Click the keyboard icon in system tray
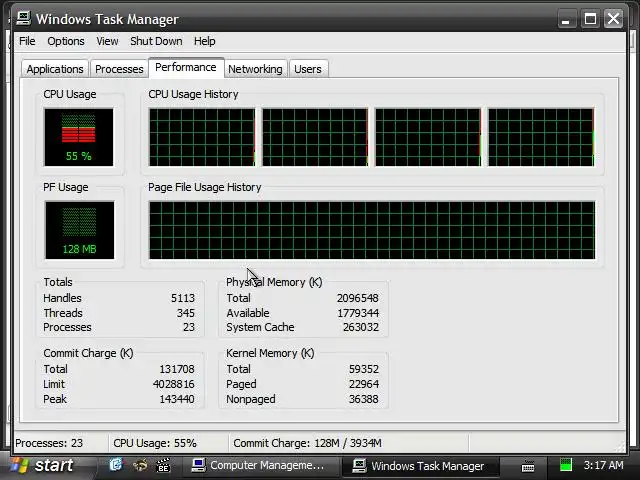The height and width of the screenshot is (480, 640). click(x=528, y=466)
